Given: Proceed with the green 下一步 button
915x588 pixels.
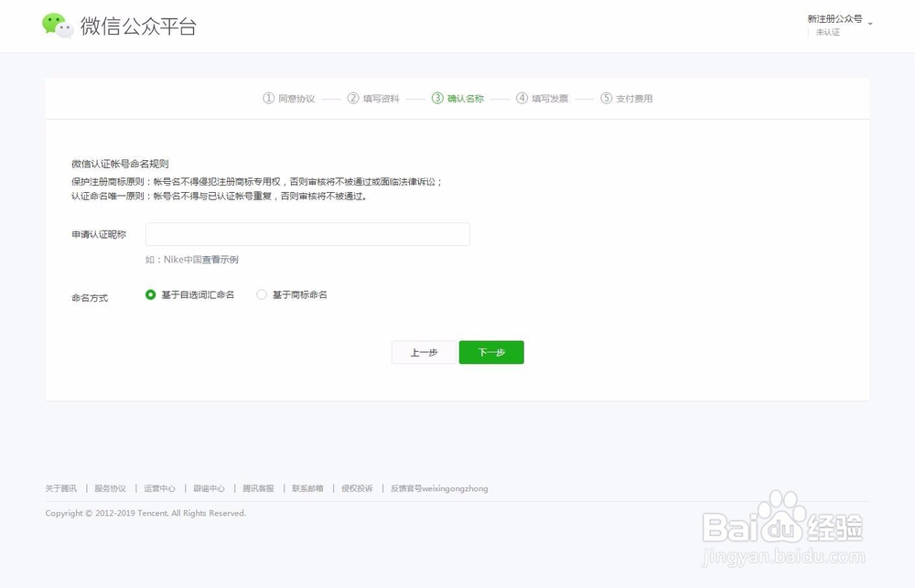Looking at the screenshot, I should (491, 352).
